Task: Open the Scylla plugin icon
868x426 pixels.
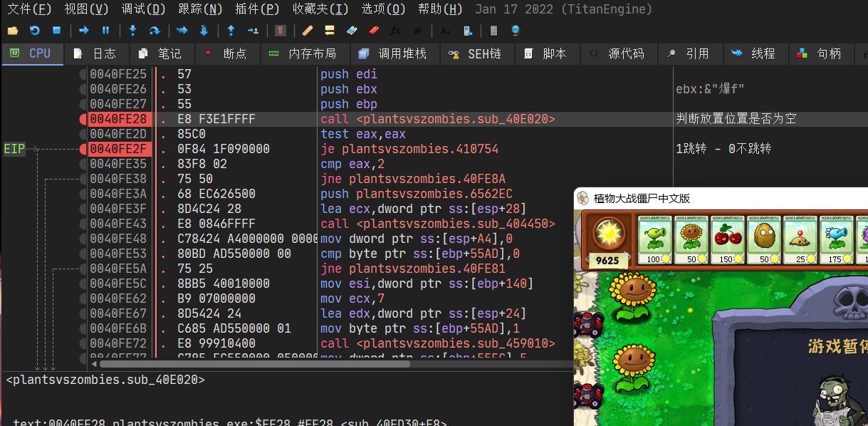Action: (280, 31)
